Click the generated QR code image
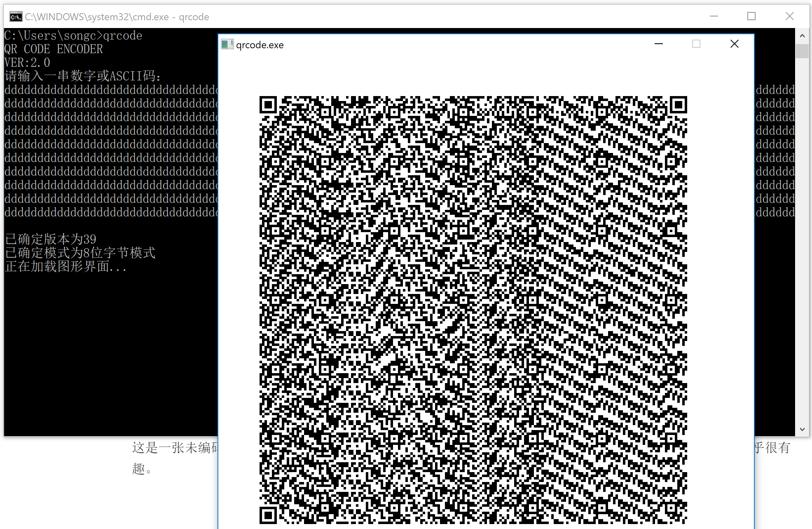 pyautogui.click(x=473, y=310)
